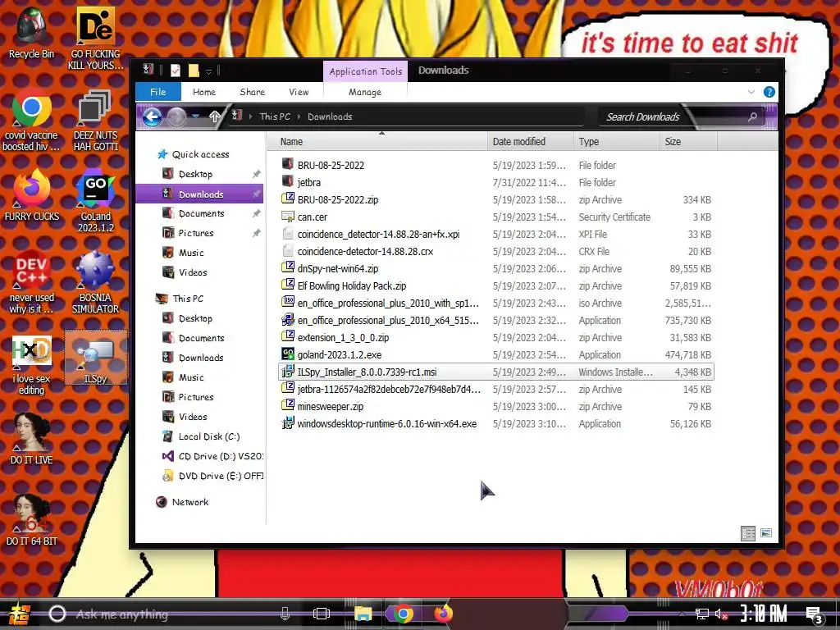The image size is (840, 630).
Task: Switch to large icons view layout
Action: click(766, 533)
